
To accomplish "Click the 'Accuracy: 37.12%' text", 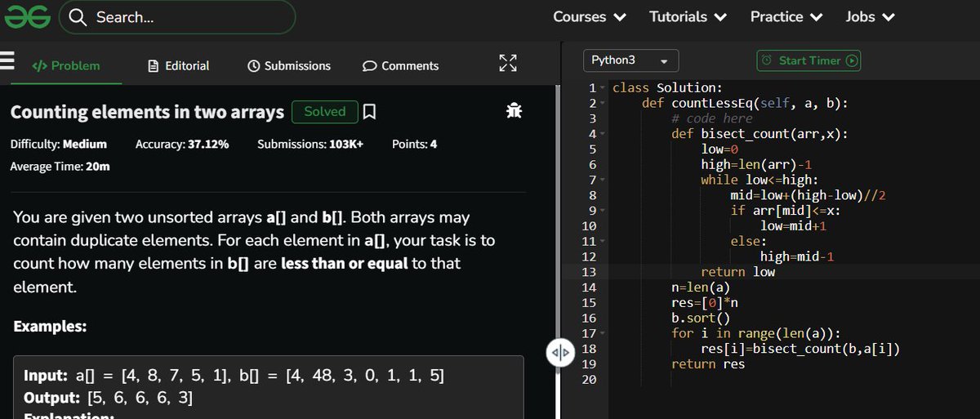I will [182, 144].
